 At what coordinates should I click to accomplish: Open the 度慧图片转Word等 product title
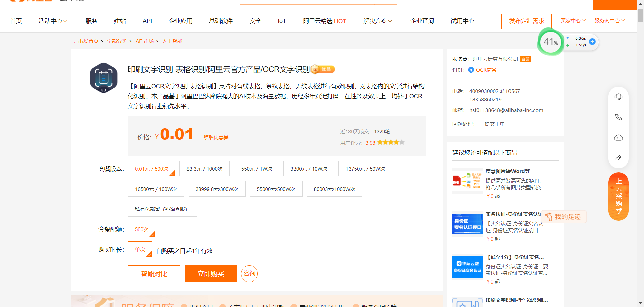[508, 171]
